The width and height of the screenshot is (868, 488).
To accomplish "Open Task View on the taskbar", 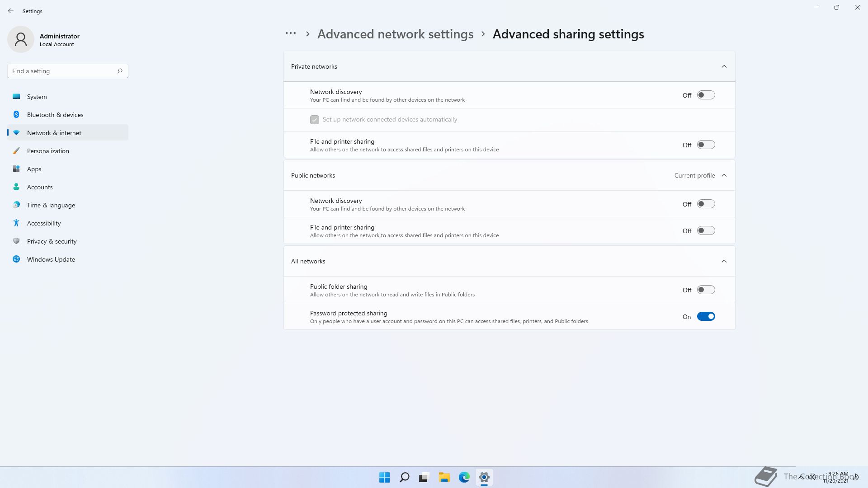I will (424, 477).
